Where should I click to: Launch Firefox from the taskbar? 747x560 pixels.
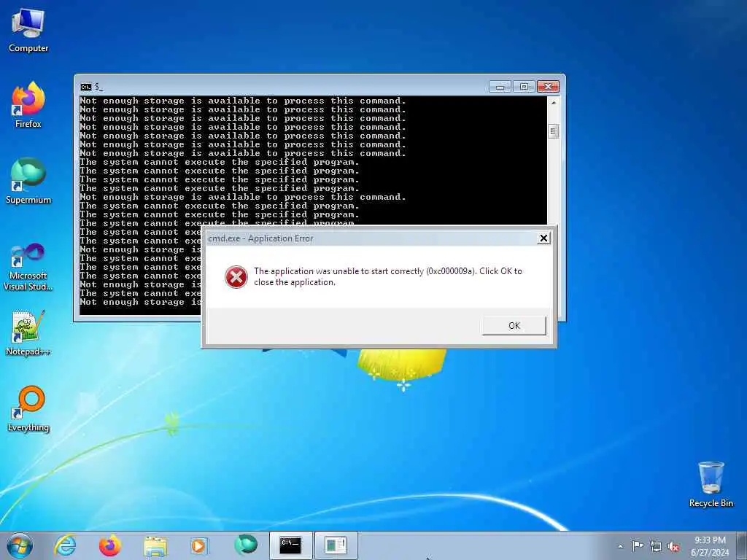110,545
